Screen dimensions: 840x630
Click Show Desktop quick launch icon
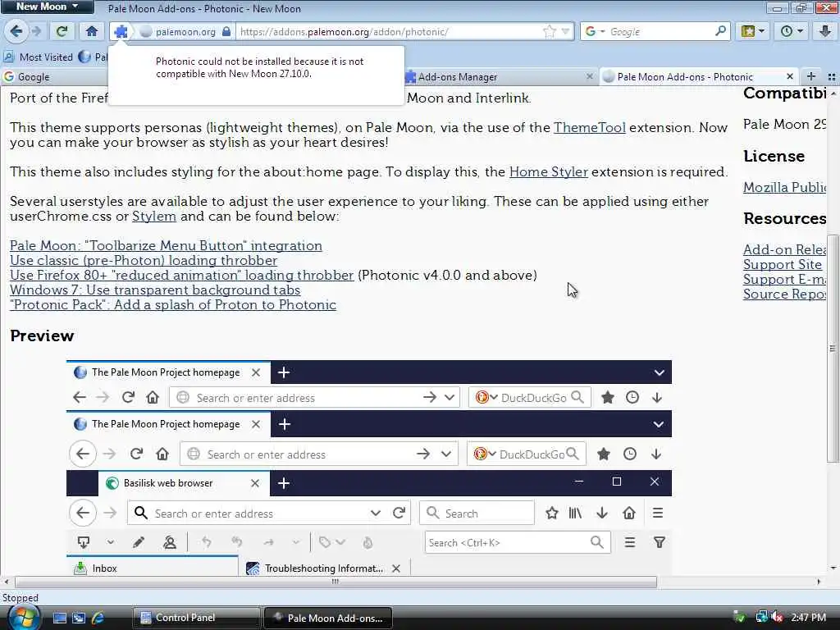(x=59, y=618)
